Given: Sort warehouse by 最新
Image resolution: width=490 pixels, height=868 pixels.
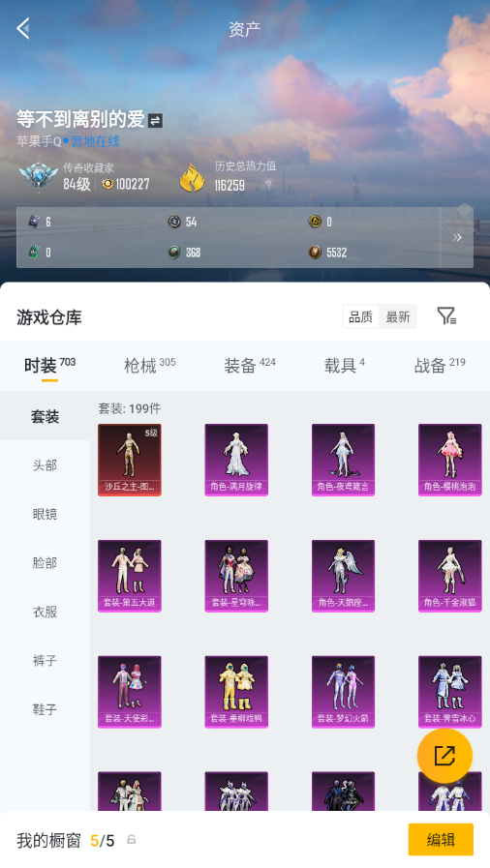Looking at the screenshot, I should point(398,316).
